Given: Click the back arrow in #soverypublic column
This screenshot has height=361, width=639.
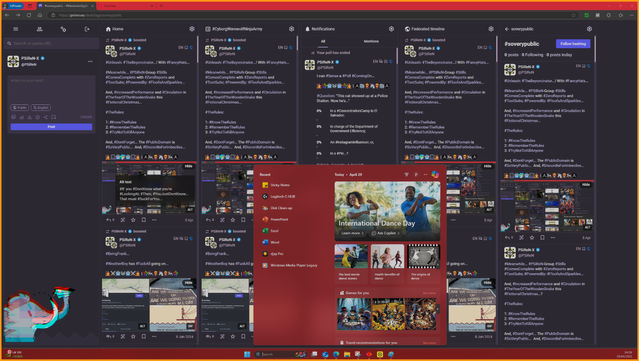Looking at the screenshot, I should tap(507, 29).
